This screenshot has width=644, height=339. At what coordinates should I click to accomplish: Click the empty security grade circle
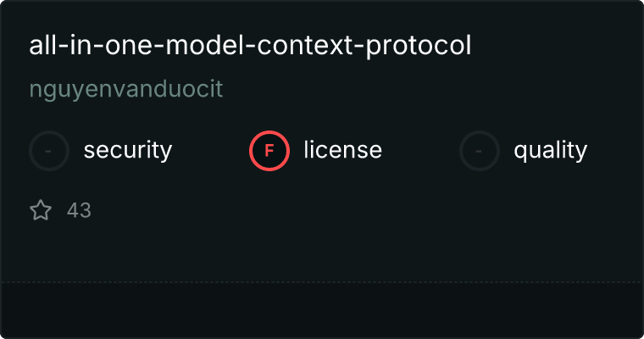(x=49, y=151)
